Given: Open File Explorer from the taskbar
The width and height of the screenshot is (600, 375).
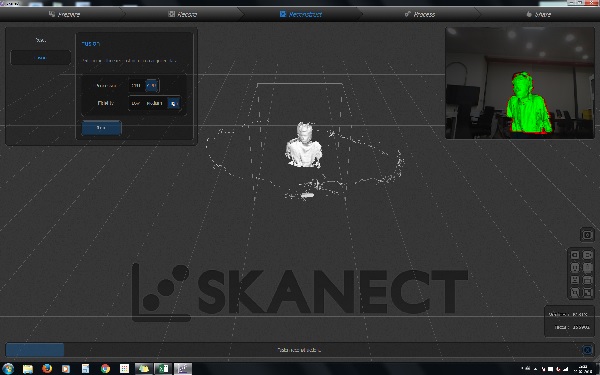Looking at the screenshot, I should [28, 368].
